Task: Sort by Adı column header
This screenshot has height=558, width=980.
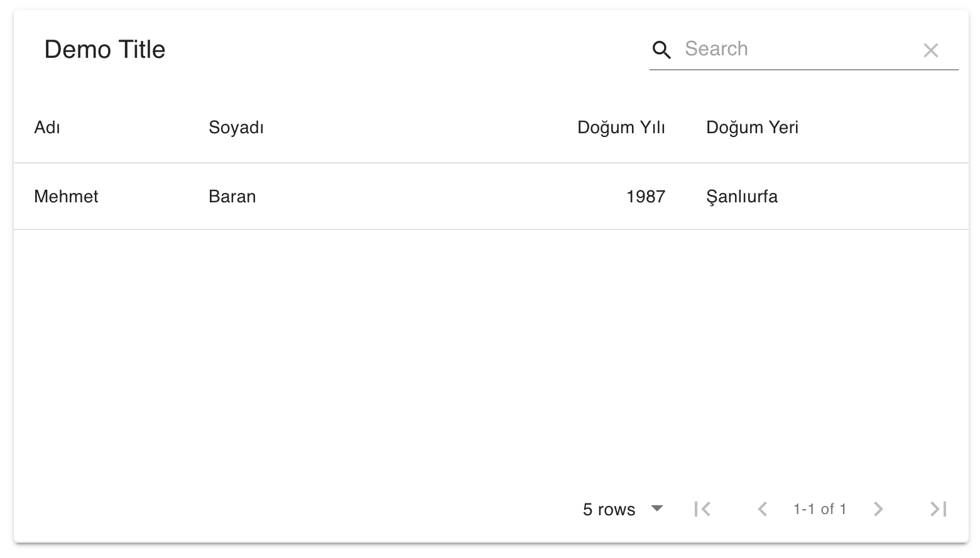Action: tap(47, 128)
